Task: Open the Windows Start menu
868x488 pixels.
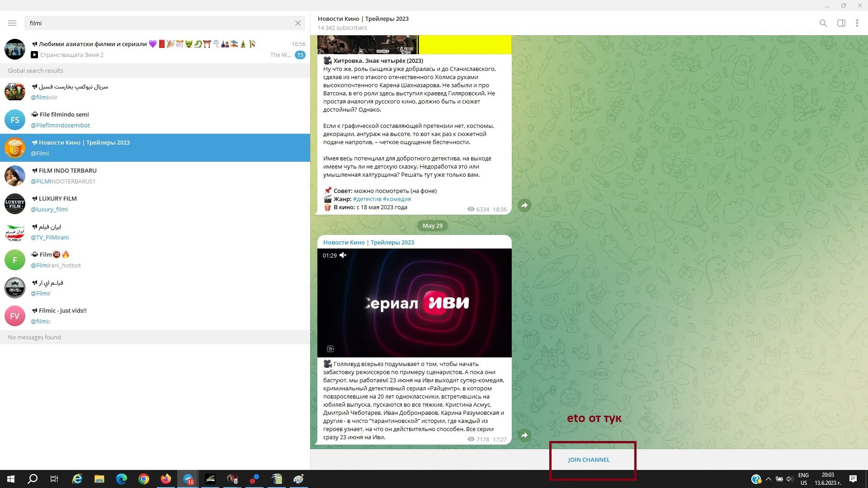Action: pyautogui.click(x=11, y=479)
